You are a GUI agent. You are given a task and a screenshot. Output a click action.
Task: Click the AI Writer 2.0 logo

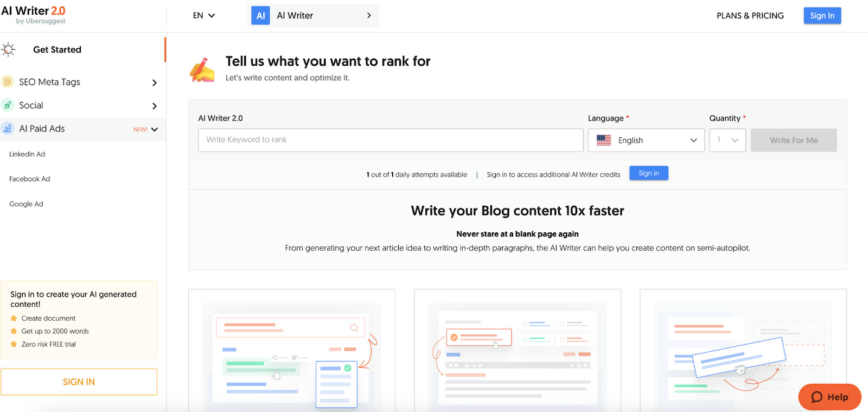[x=33, y=15]
